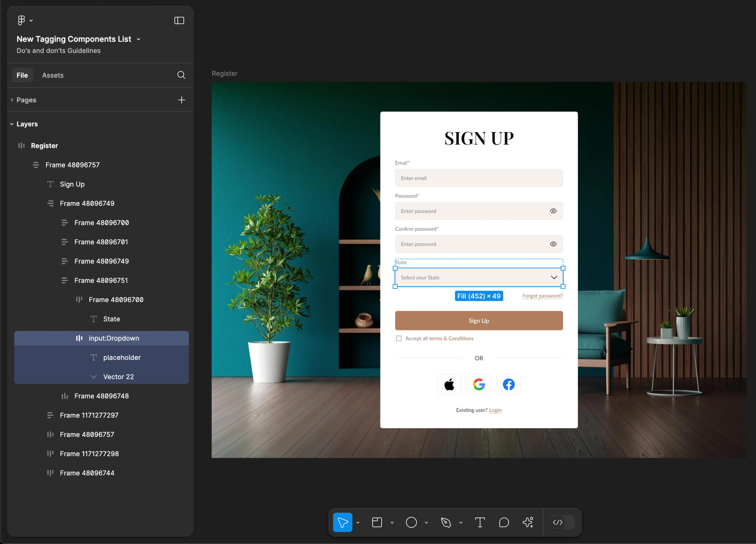Select the Frame 48096701 layer
The height and width of the screenshot is (544, 756).
(x=101, y=242)
